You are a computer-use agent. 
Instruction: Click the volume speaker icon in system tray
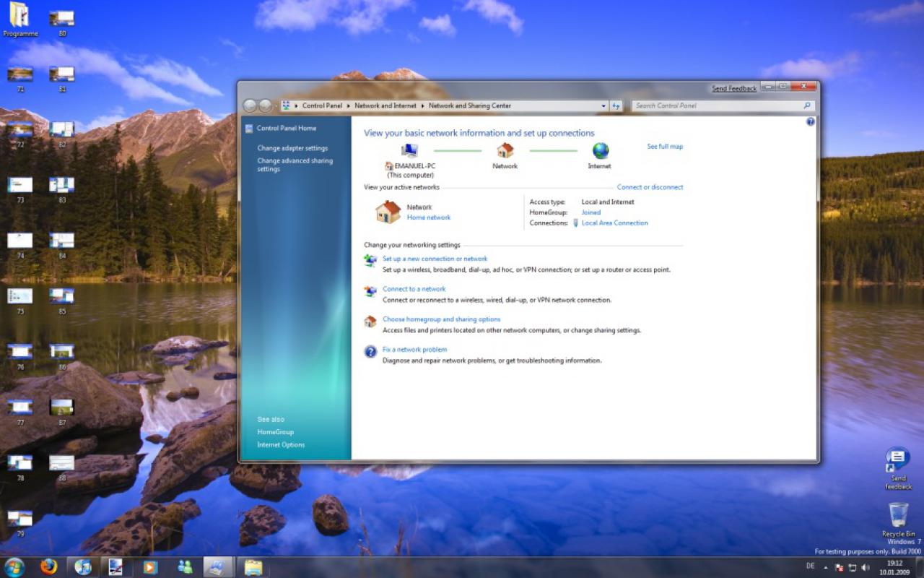[x=866, y=568]
